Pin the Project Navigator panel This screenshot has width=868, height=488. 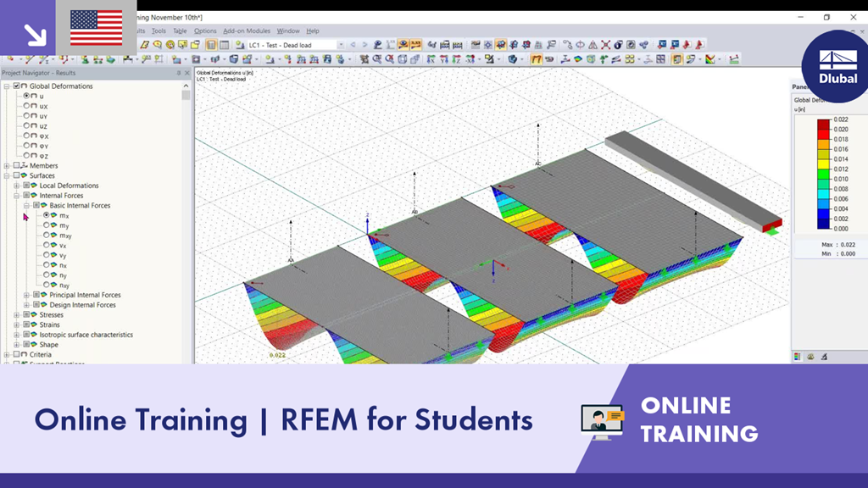point(178,73)
